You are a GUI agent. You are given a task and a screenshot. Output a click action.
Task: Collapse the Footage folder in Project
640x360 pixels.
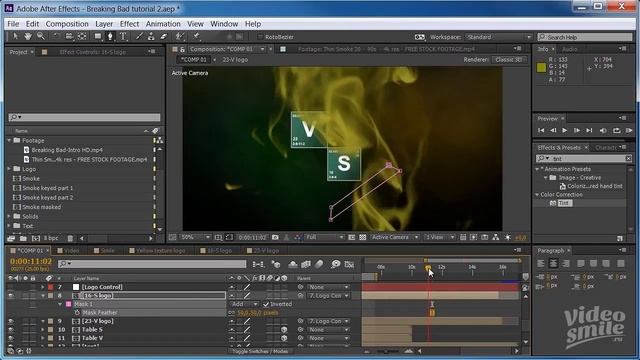point(9,140)
